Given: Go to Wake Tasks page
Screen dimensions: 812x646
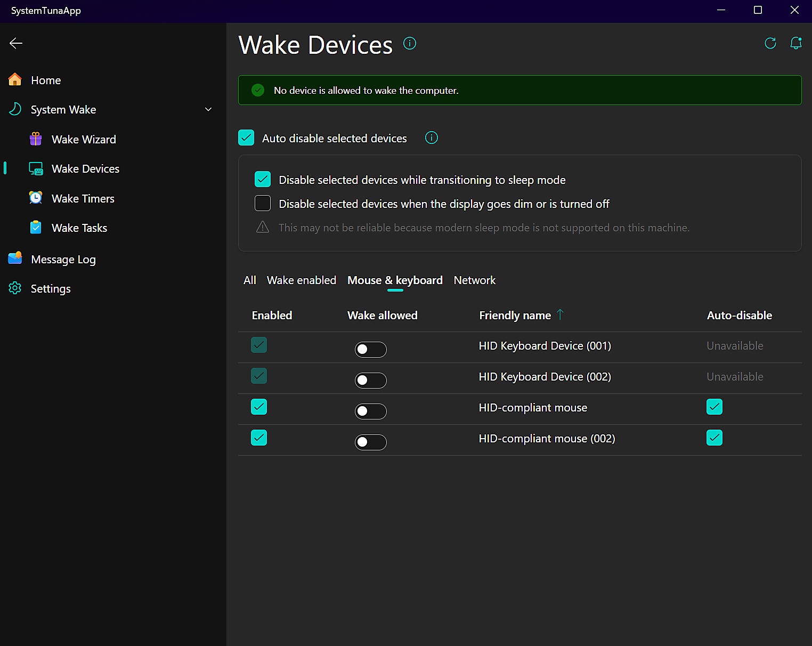Looking at the screenshot, I should click(79, 228).
